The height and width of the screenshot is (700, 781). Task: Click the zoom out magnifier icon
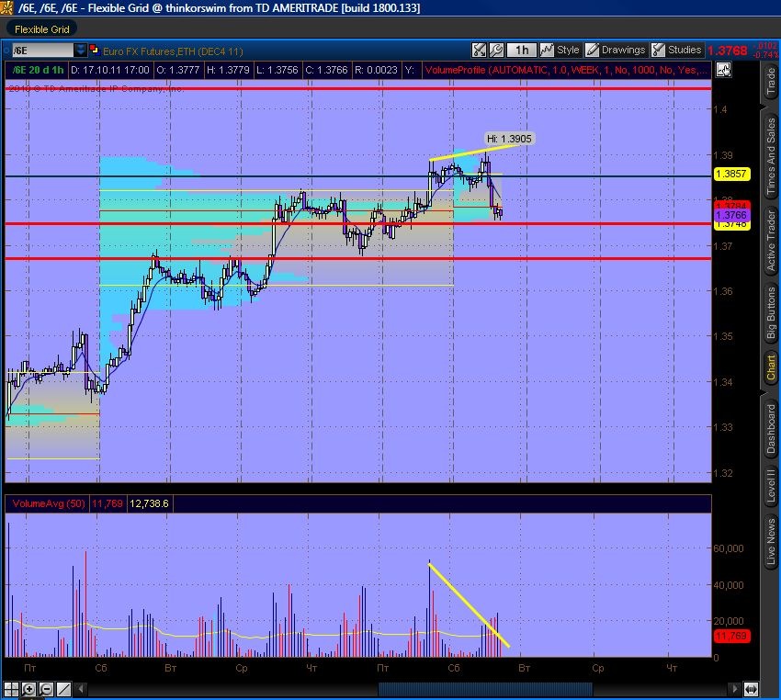pyautogui.click(x=46, y=689)
